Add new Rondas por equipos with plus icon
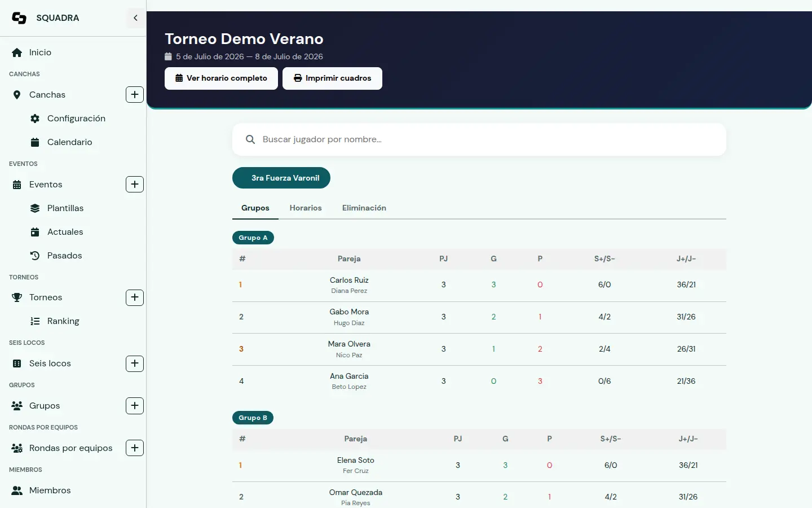Image resolution: width=812 pixels, height=508 pixels. click(x=135, y=448)
